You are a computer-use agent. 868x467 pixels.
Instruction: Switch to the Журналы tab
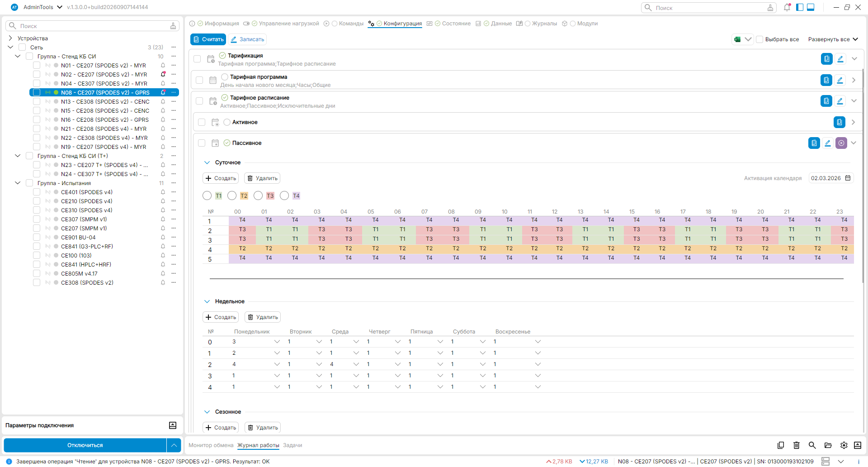[x=541, y=24]
